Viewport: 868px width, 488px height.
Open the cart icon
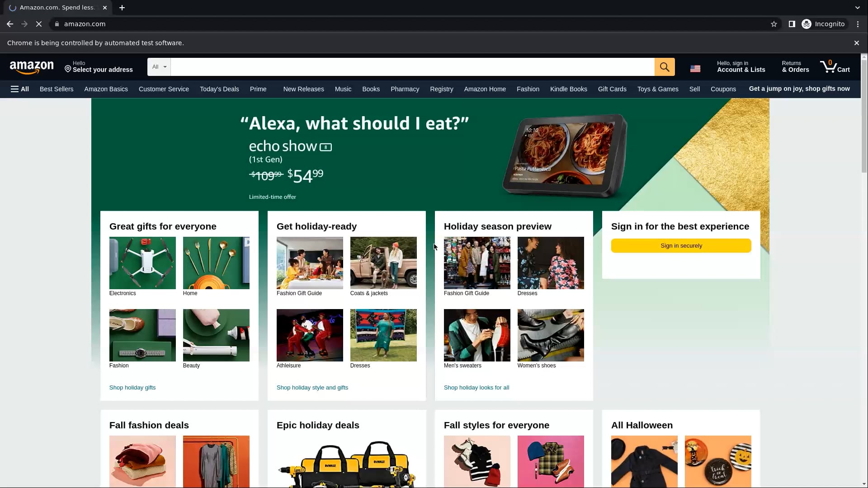click(x=835, y=67)
